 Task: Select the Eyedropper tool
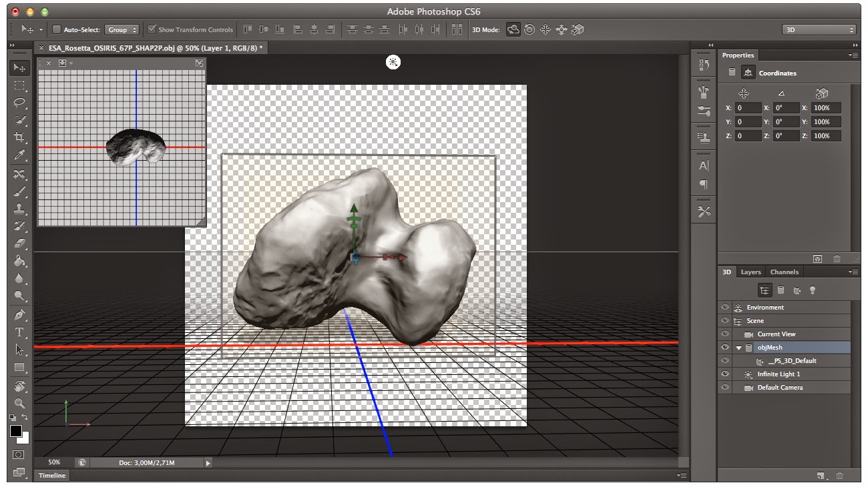pos(19,155)
